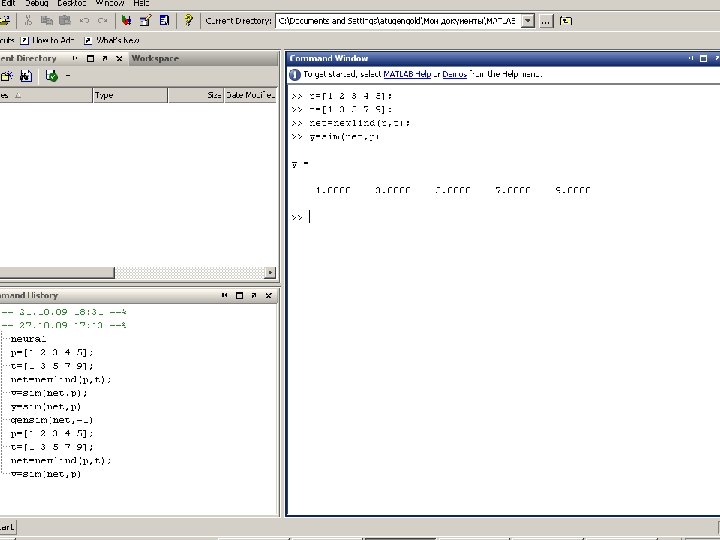The width and height of the screenshot is (720, 540).
Task: Click the output value 9.0000
Action: [573, 190]
